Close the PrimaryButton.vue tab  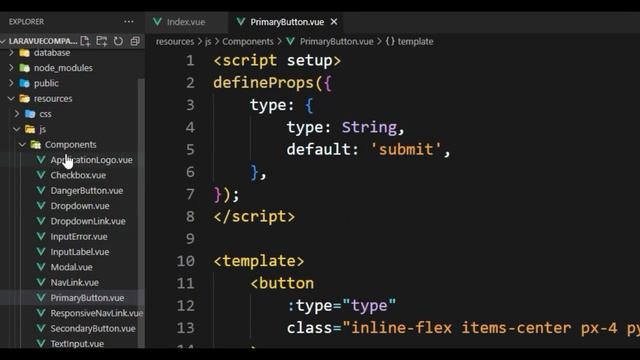pos(334,22)
